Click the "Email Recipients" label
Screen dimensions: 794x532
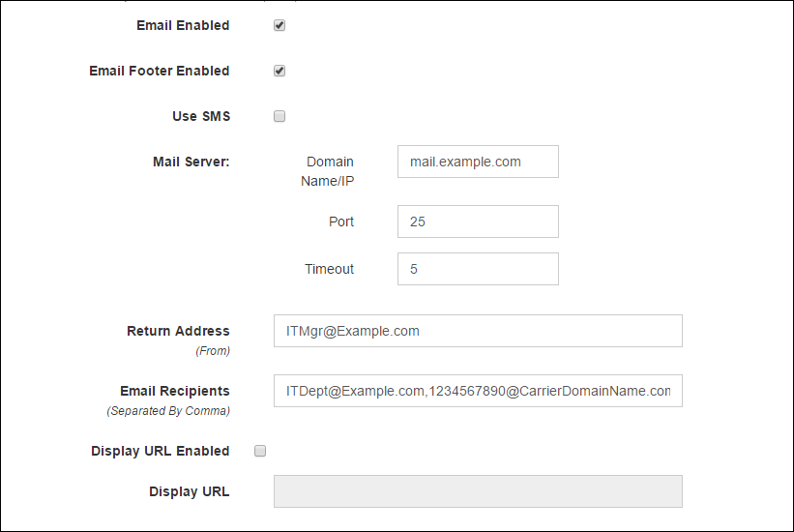click(x=175, y=391)
